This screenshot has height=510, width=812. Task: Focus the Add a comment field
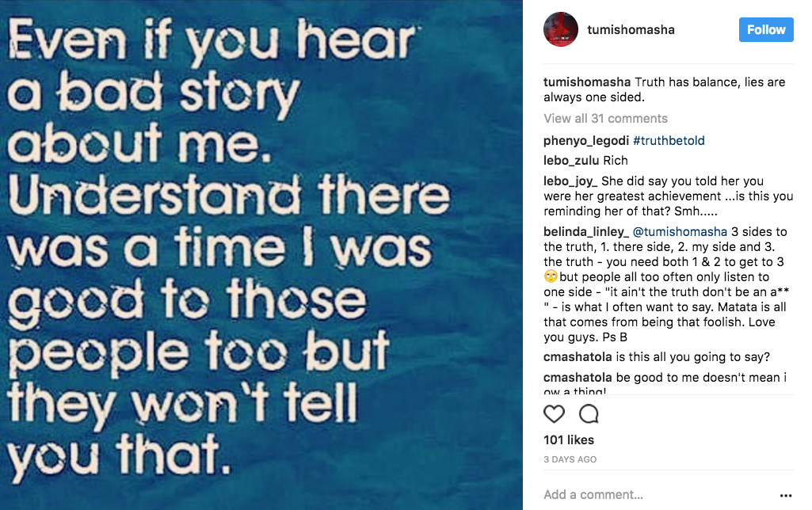pyautogui.click(x=650, y=495)
